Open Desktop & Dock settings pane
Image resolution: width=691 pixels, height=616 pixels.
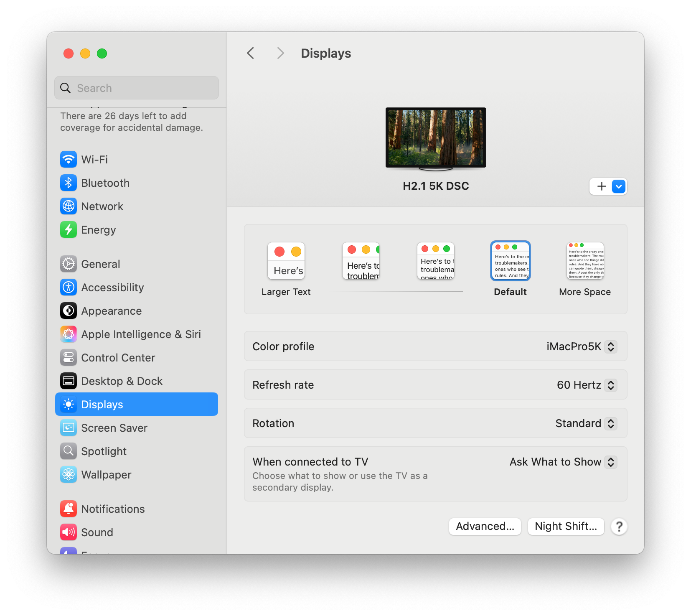tap(137, 381)
